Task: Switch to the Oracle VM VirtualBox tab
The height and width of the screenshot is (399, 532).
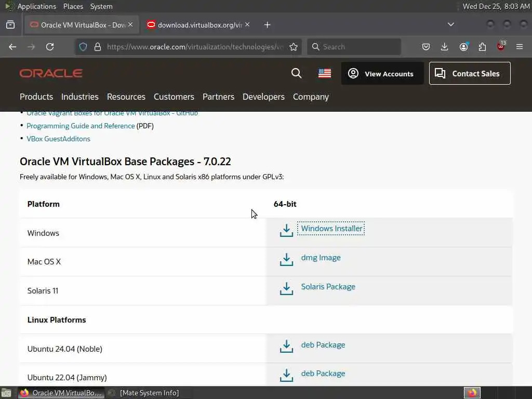Action: [82, 25]
